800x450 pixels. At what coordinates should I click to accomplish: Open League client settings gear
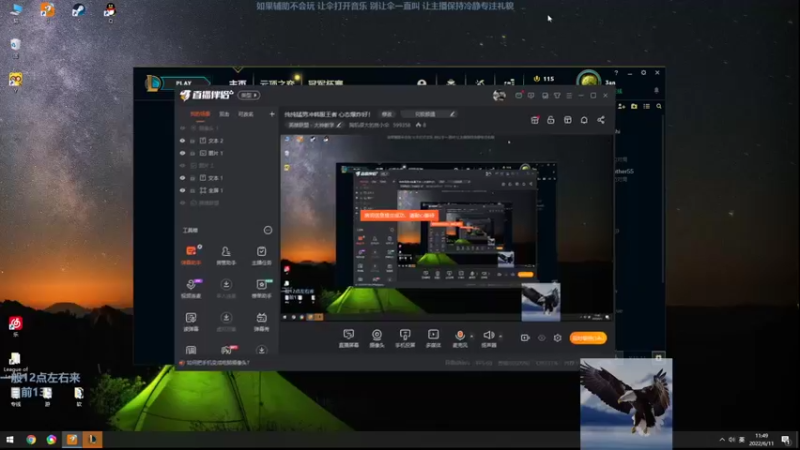643,73
